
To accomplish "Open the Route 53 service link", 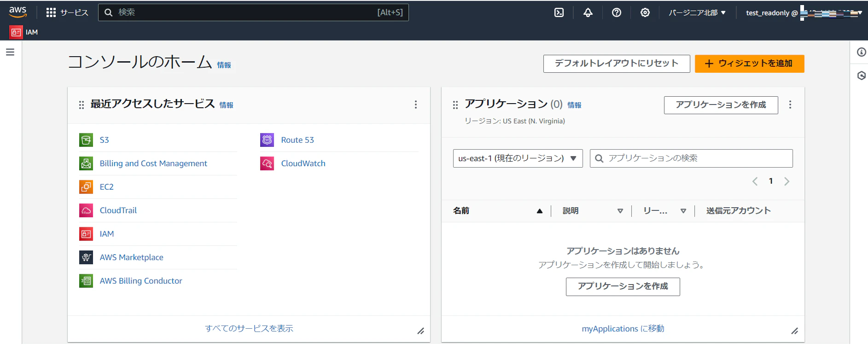I will (297, 140).
